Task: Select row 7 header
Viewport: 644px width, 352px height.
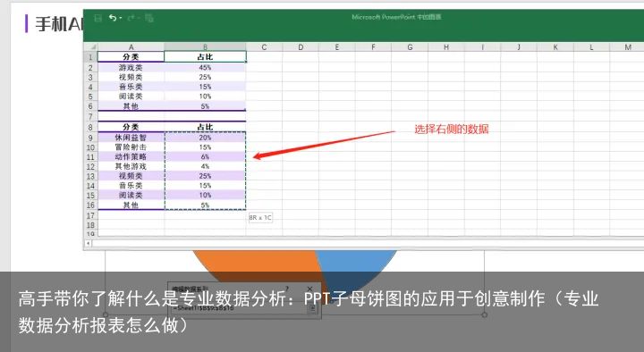Action: pos(90,116)
